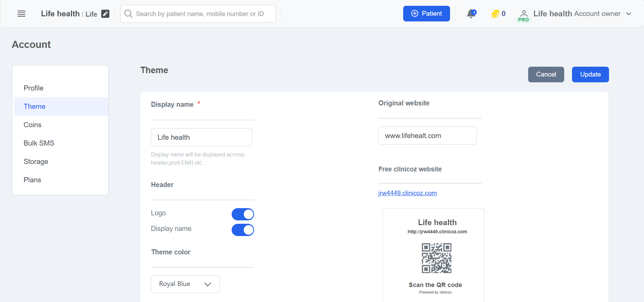Image resolution: width=644 pixels, height=302 pixels.
Task: Click the Display name text field
Action: point(201,137)
